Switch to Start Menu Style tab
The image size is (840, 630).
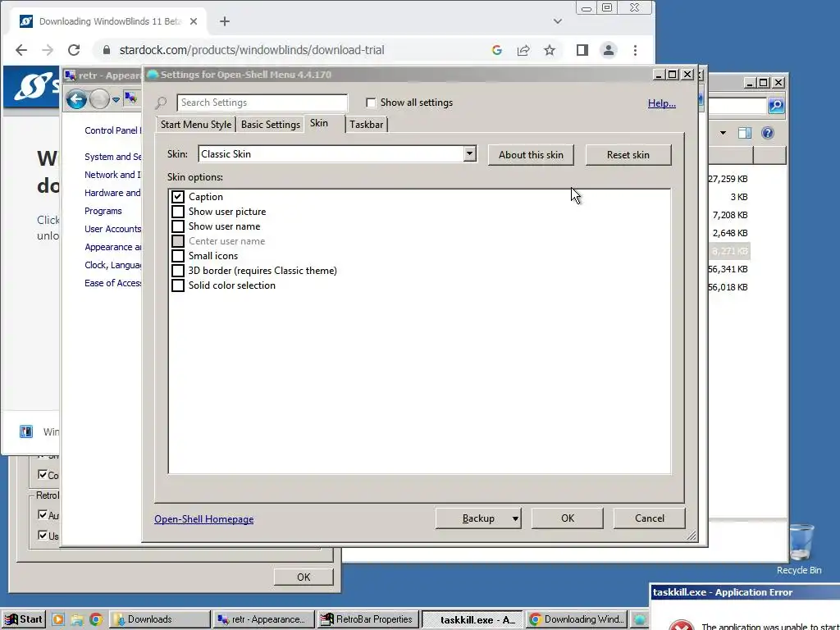[196, 125]
